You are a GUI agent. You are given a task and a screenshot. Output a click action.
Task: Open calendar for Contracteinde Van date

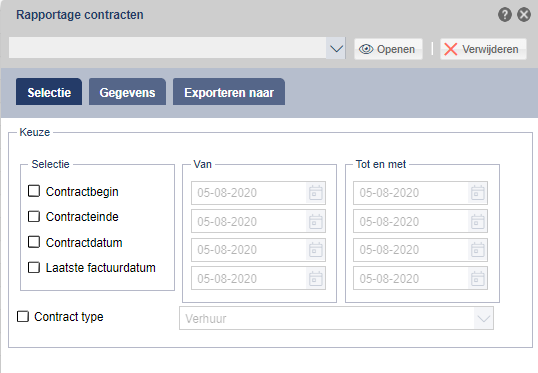[x=315, y=221]
